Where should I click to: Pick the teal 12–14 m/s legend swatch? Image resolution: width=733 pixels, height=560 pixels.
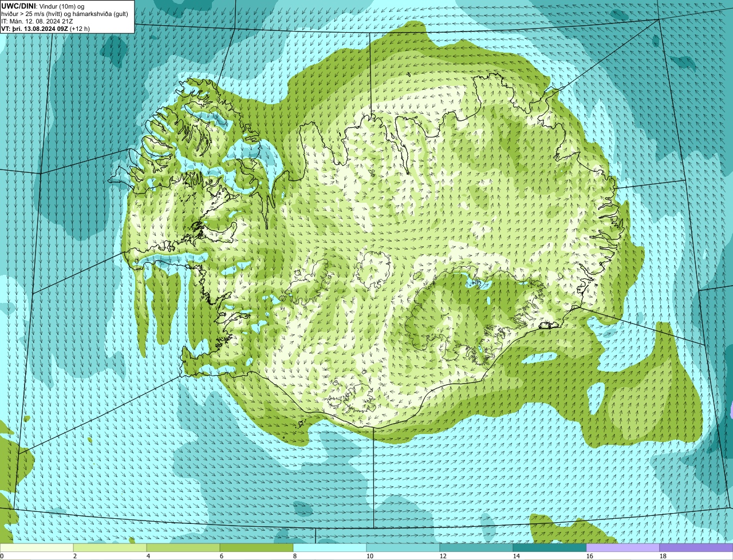tap(476, 547)
